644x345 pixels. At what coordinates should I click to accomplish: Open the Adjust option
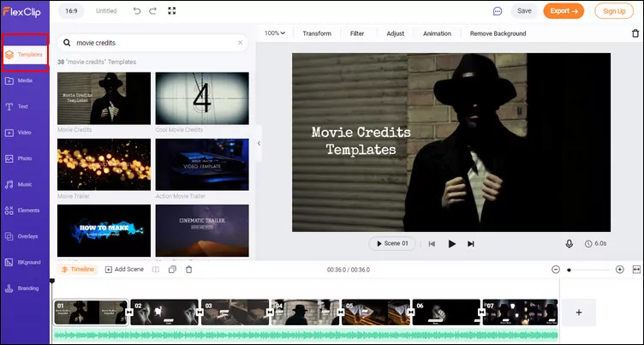pos(395,33)
